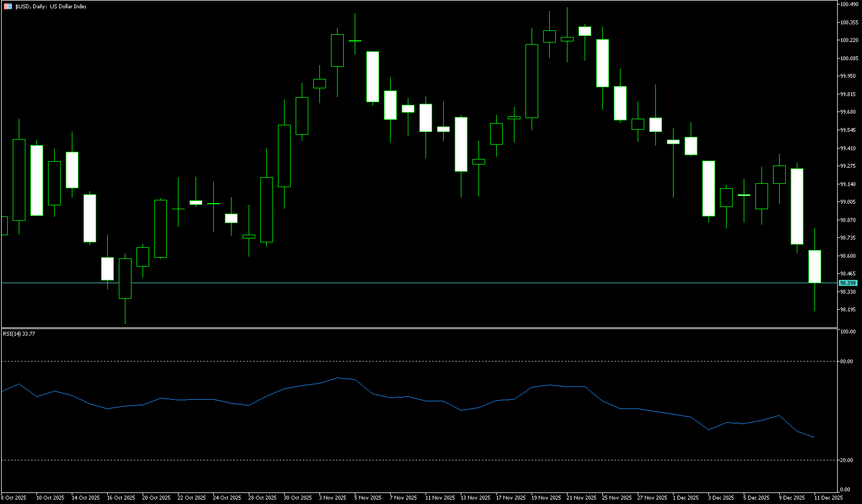Click the 11 Dec 2025 date label
Viewport: 862px width, 504px height.
(x=829, y=498)
